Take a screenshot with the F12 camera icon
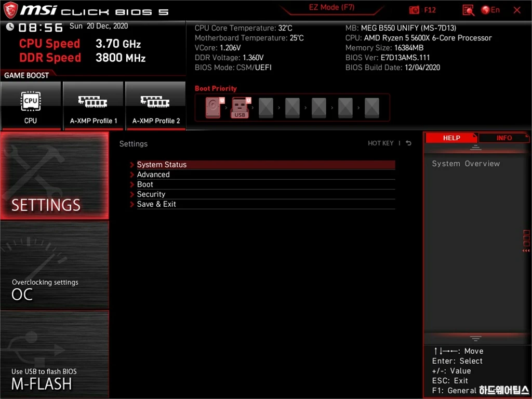This screenshot has height=399, width=532. tap(414, 10)
